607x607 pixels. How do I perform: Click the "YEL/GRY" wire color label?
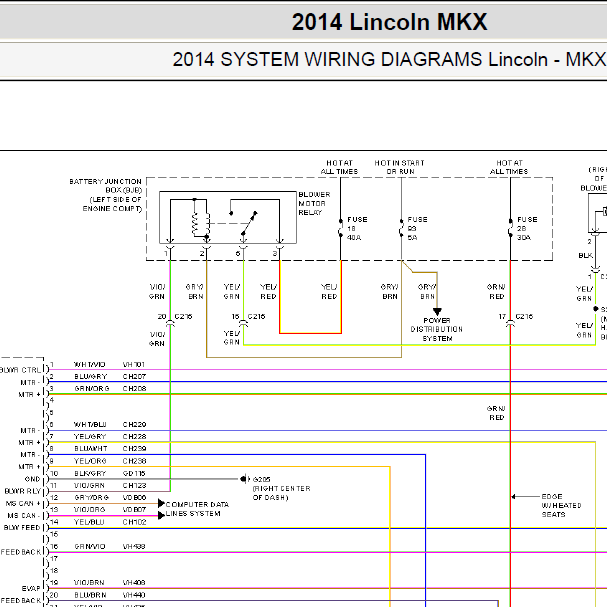tap(90, 437)
